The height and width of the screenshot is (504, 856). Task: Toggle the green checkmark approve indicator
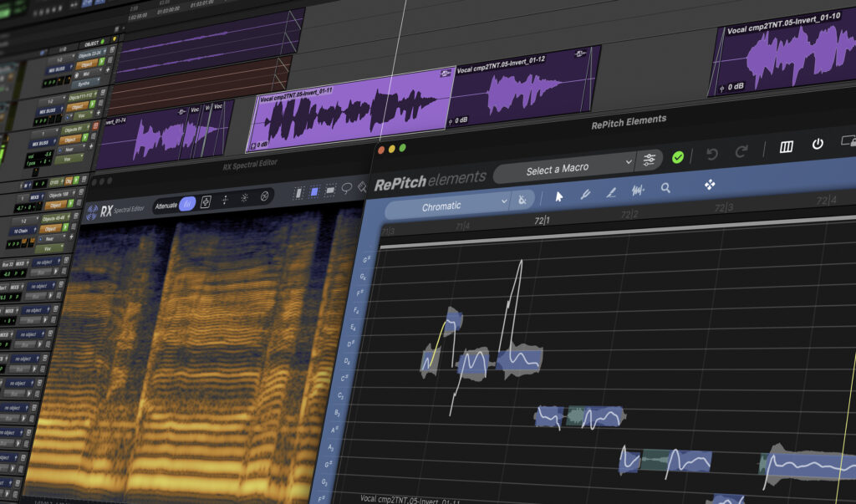[x=677, y=157]
